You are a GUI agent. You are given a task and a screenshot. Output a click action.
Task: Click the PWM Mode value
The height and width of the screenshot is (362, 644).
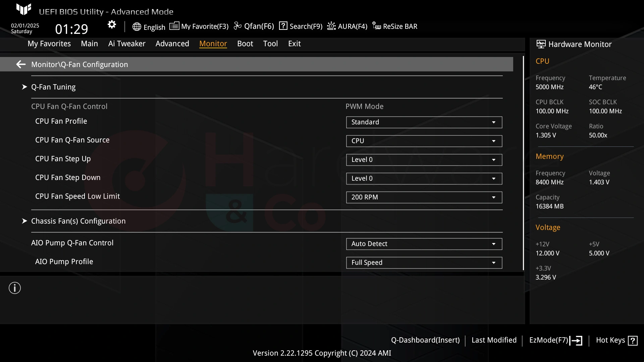364,107
